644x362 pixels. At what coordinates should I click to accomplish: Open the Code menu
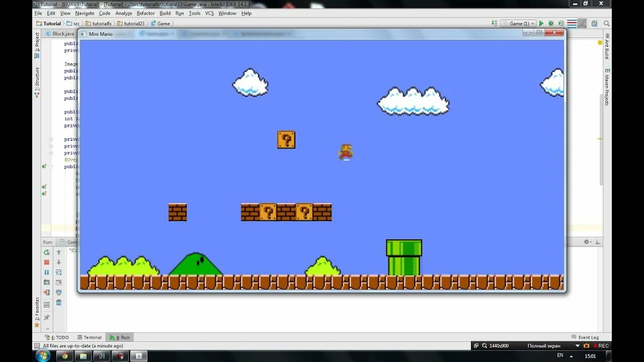tap(105, 14)
